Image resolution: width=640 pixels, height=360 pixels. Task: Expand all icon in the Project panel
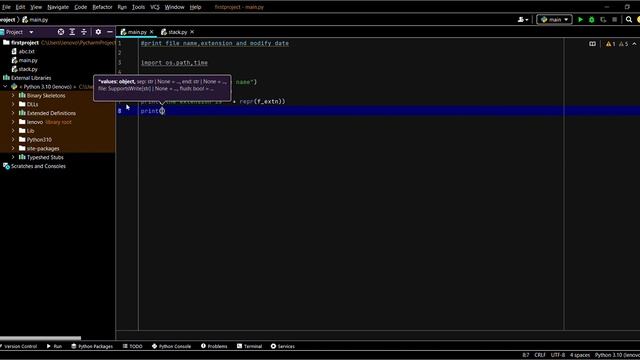(x=72, y=32)
